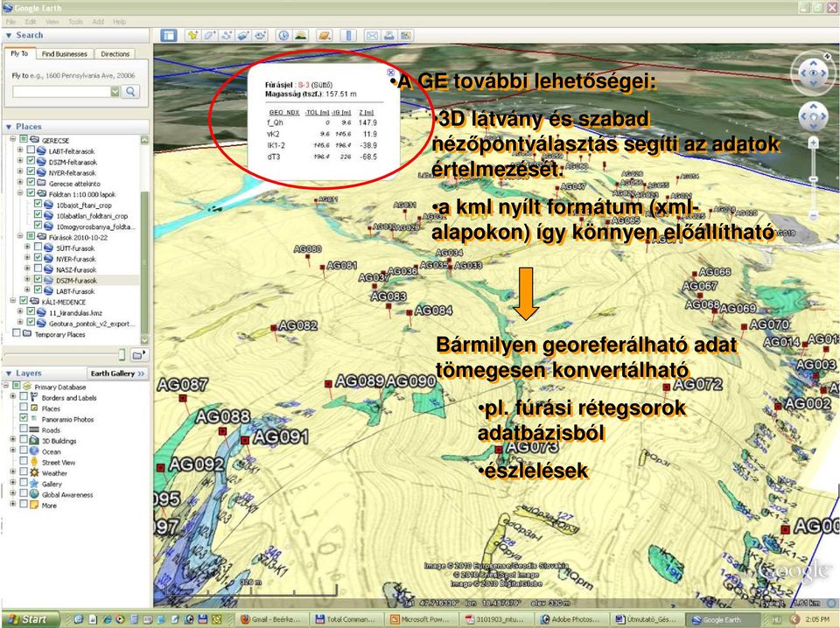Screen dimensions: 840x628
Task: Collapse the Layers panel triangle
Action: pyautogui.click(x=9, y=373)
